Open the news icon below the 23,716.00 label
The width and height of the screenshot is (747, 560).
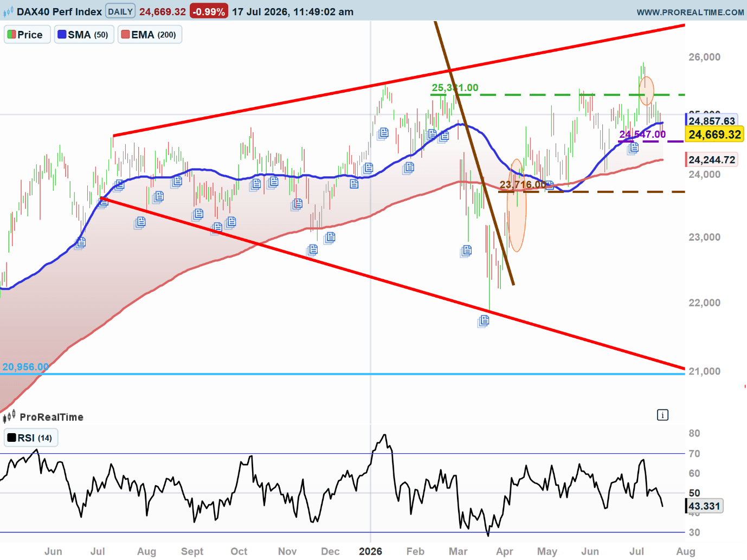tap(548, 186)
